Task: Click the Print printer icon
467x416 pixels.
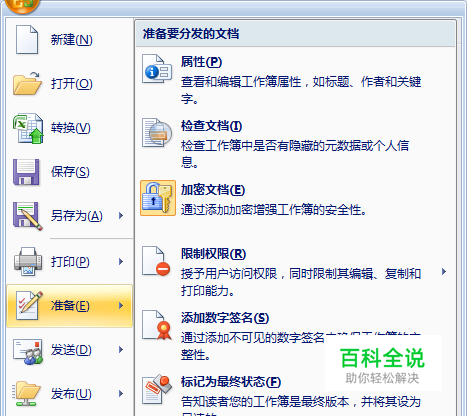Action: [28, 261]
